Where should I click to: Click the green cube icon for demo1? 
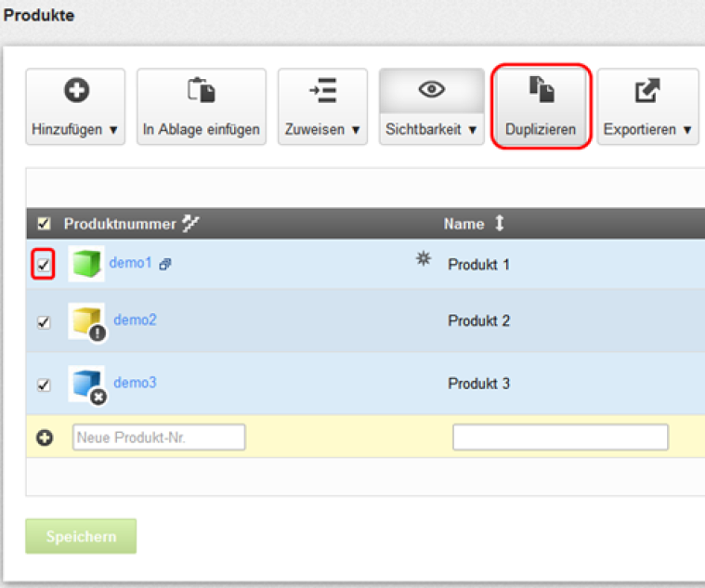pos(85,264)
